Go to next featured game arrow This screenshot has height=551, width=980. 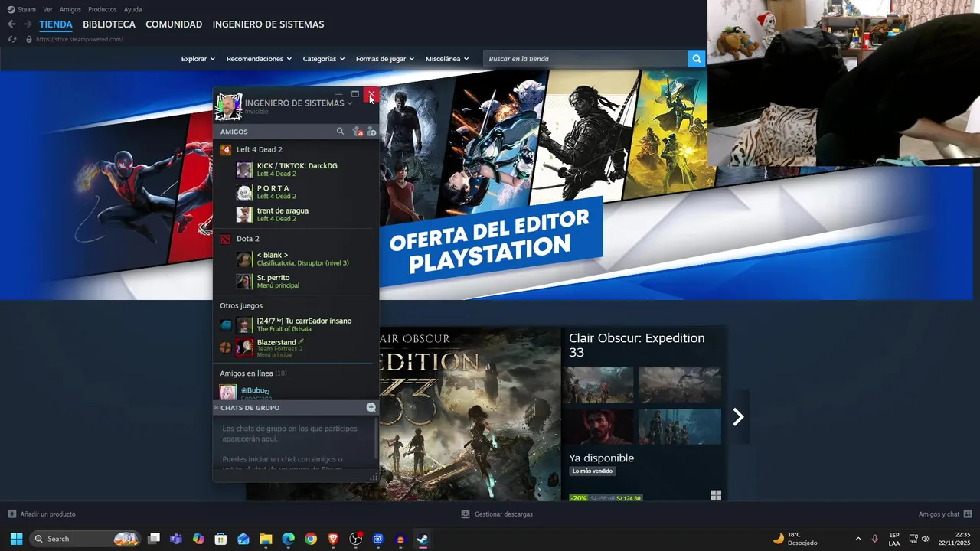click(x=738, y=417)
